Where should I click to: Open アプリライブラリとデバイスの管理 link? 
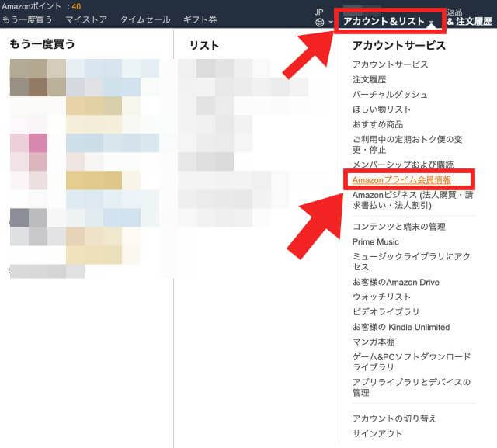412,387
